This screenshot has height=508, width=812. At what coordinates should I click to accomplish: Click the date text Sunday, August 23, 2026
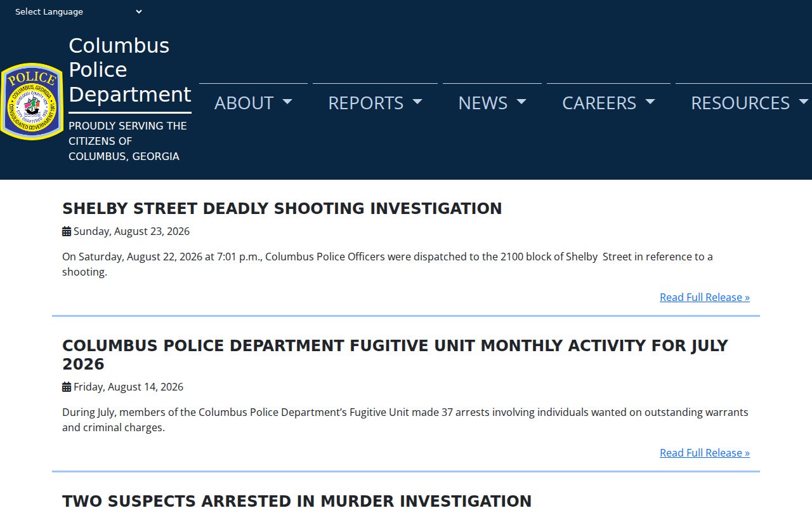pyautogui.click(x=131, y=231)
